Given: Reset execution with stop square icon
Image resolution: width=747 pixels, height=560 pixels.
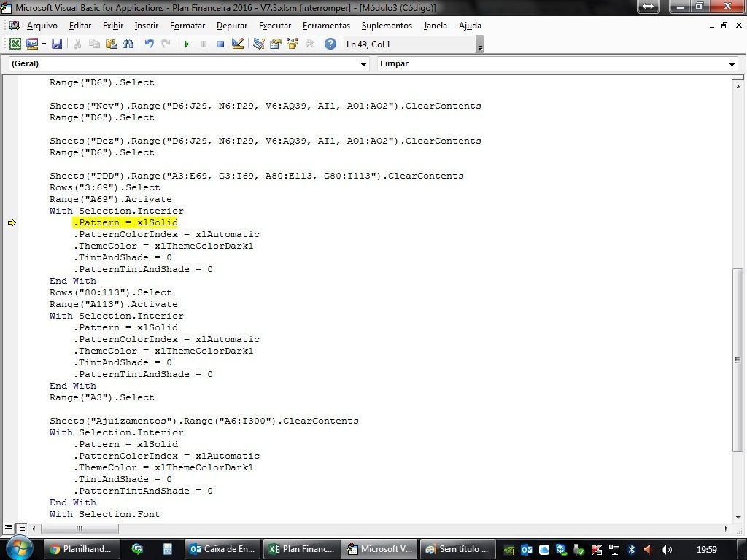Looking at the screenshot, I should pos(220,44).
